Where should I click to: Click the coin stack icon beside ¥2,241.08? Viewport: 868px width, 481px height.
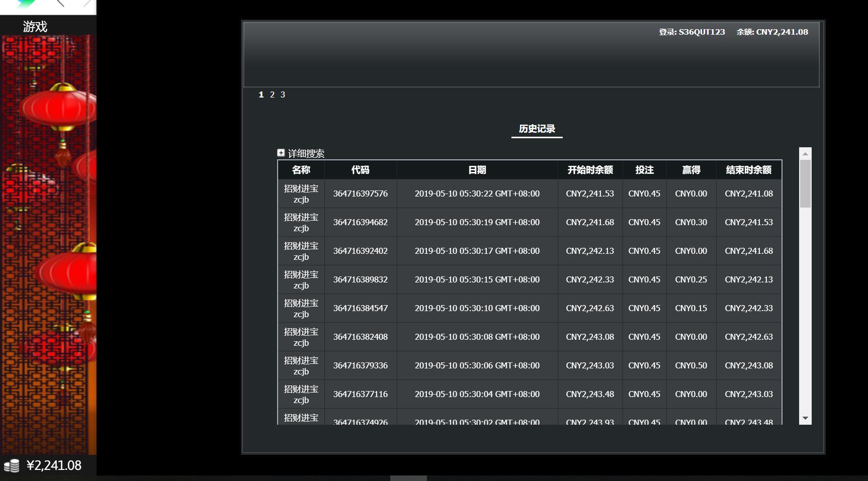(12, 466)
